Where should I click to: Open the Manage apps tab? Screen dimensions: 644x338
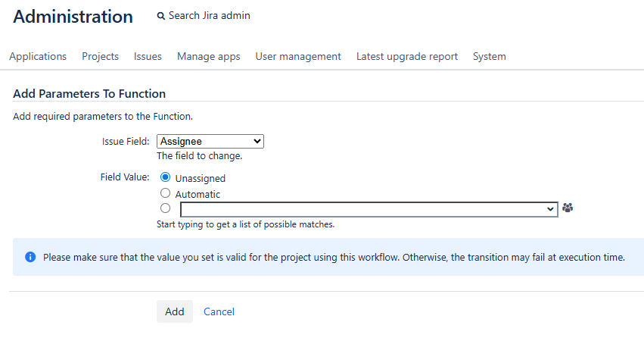208,56
